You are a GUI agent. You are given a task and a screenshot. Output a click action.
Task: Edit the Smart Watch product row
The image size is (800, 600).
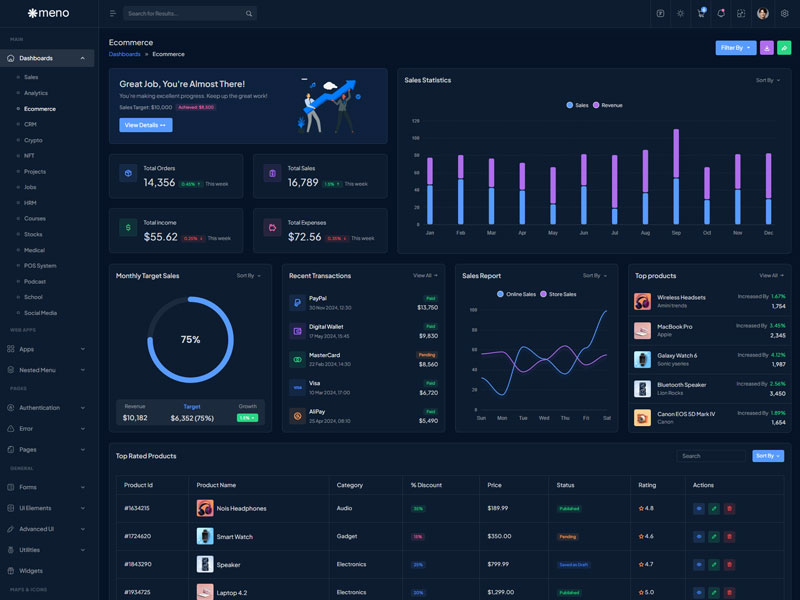click(x=714, y=536)
